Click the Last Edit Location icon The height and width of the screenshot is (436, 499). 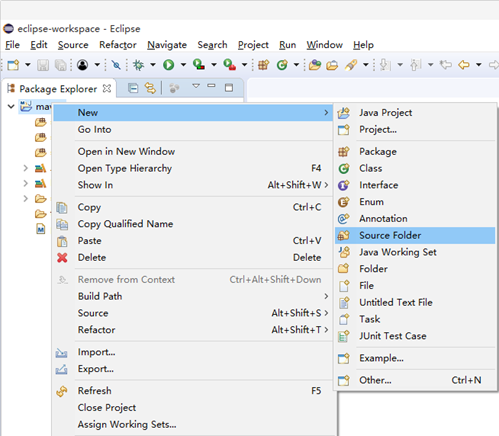(x=445, y=64)
